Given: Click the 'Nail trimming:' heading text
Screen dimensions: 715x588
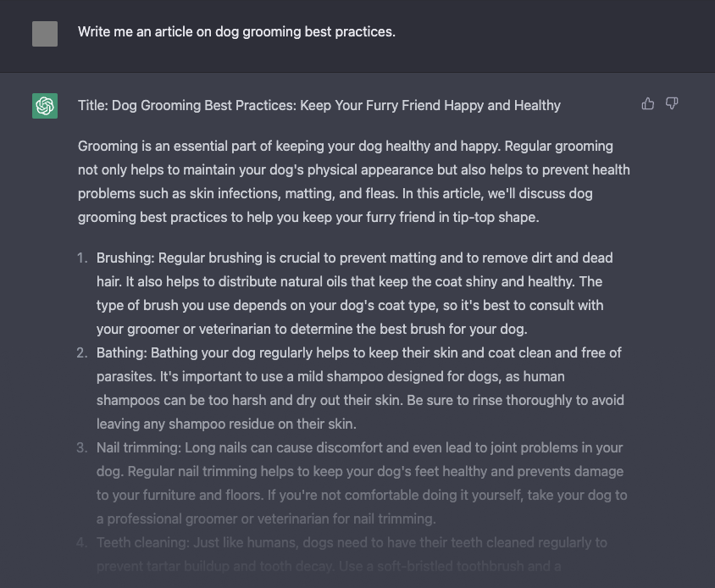Looking at the screenshot, I should 139,447.
